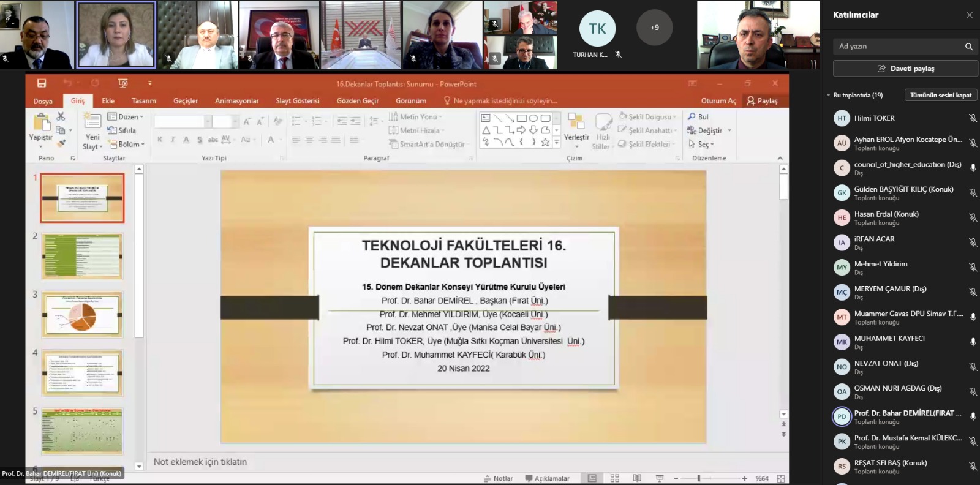The height and width of the screenshot is (485, 980).
Task: Open font size combo box
Action: tap(225, 121)
